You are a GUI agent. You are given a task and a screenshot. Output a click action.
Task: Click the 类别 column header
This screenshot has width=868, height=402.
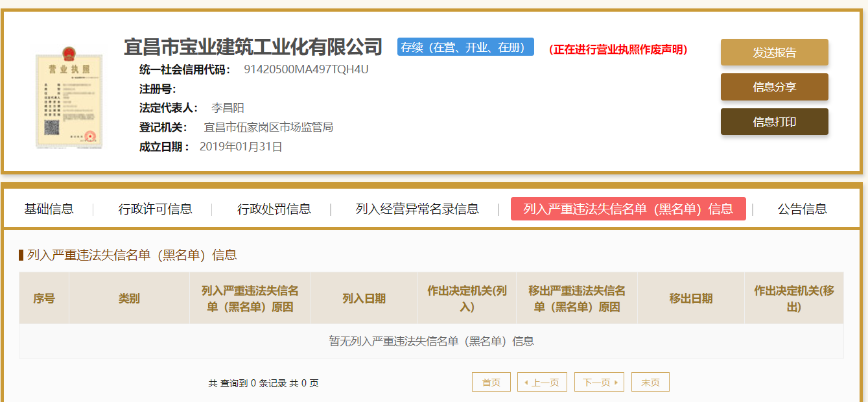tap(129, 298)
